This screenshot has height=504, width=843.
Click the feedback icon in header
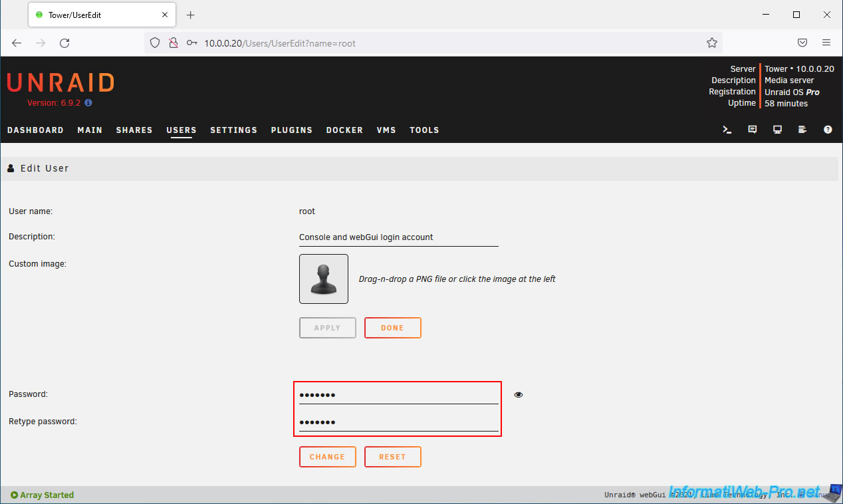click(x=752, y=130)
